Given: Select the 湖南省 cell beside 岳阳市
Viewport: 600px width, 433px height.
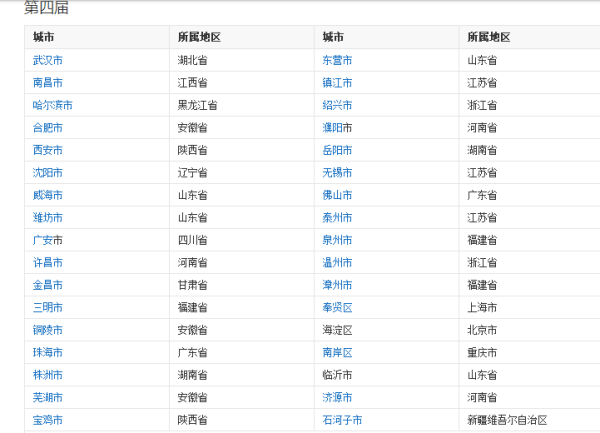Looking at the screenshot, I should (x=530, y=150).
